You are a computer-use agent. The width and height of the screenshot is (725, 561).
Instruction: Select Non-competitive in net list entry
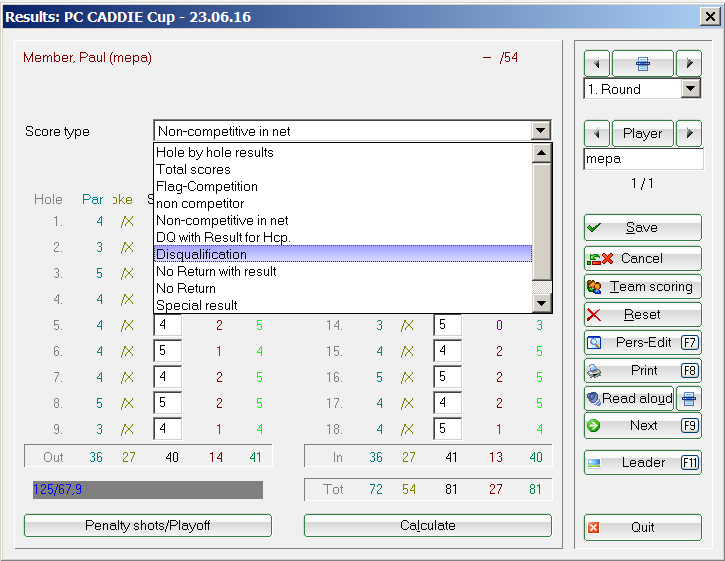[343, 220]
